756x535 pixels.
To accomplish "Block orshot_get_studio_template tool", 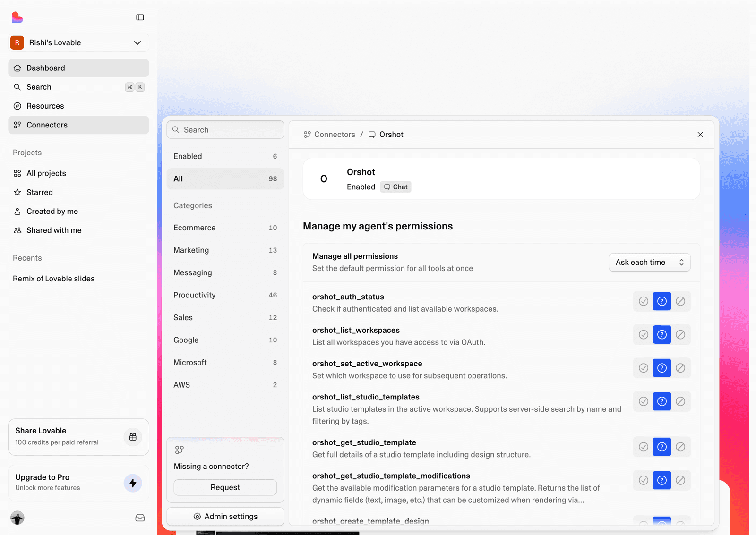I will [680, 447].
